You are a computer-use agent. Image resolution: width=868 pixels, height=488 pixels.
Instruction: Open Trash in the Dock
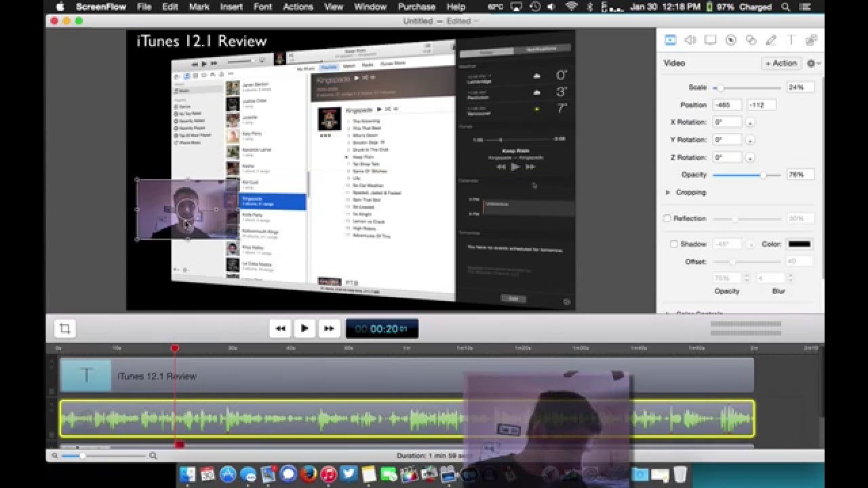680,474
